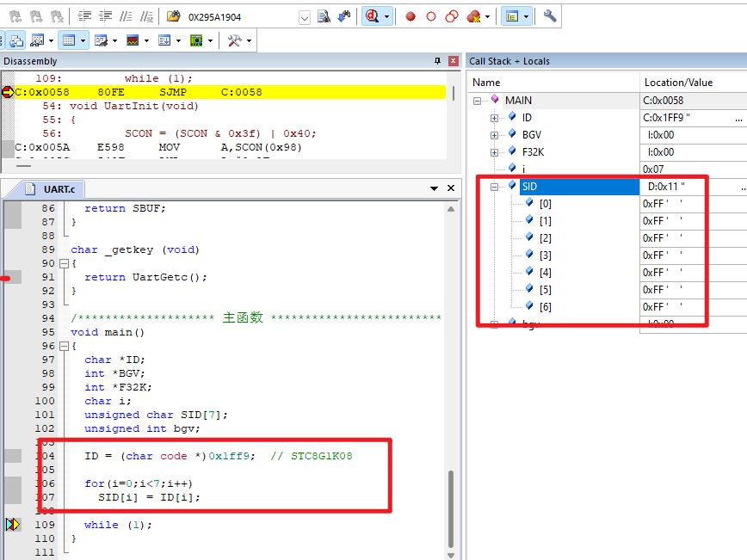Toggle the debug session button
The width and height of the screenshot is (747, 560).
(372, 16)
